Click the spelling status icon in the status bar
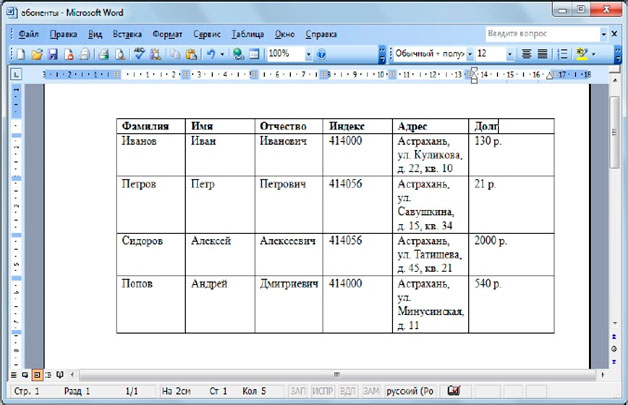The width and height of the screenshot is (628, 405). click(453, 391)
